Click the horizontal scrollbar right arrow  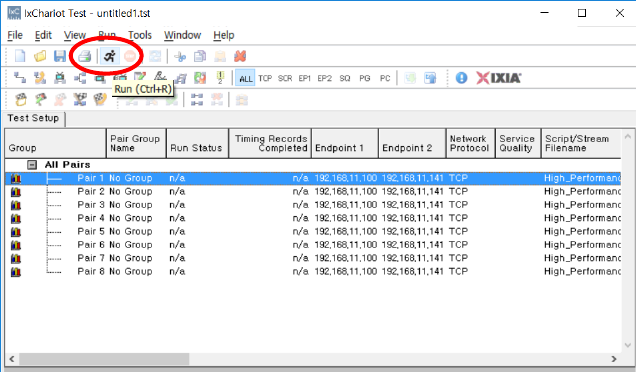614,359
